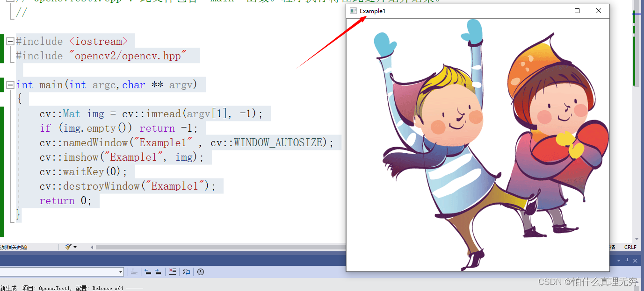Open the code cleanup broom icon
Screen dimensions: 644x291
[x=68, y=247]
